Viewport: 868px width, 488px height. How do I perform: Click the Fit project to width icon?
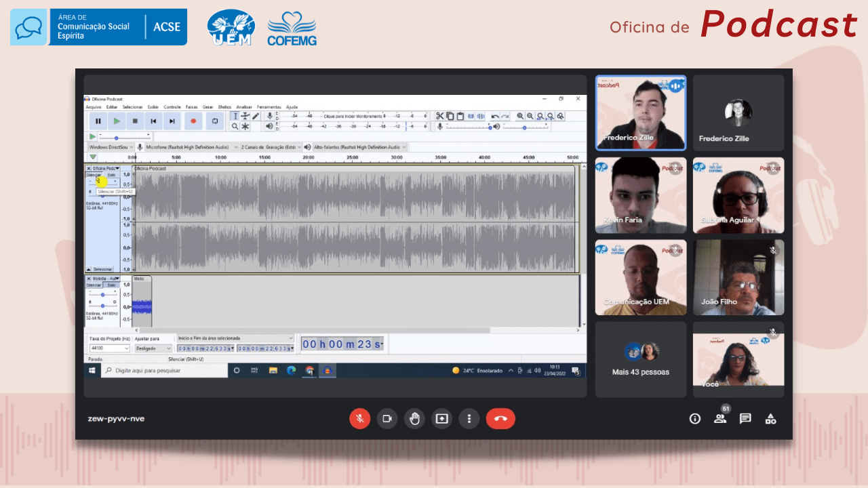(551, 116)
